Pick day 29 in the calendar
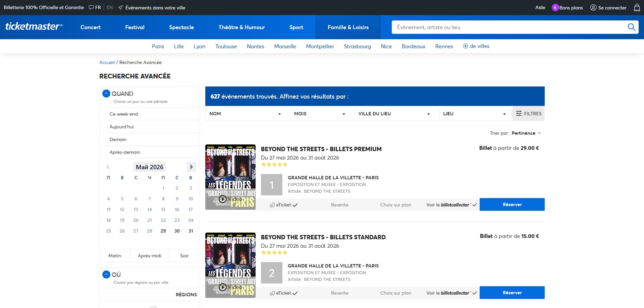Screen dimensions: 644x308 163,231
